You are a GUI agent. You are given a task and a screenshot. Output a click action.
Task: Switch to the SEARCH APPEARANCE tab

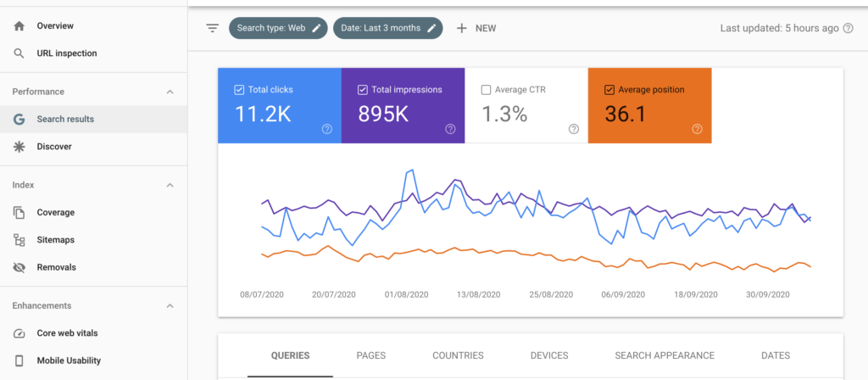point(665,355)
